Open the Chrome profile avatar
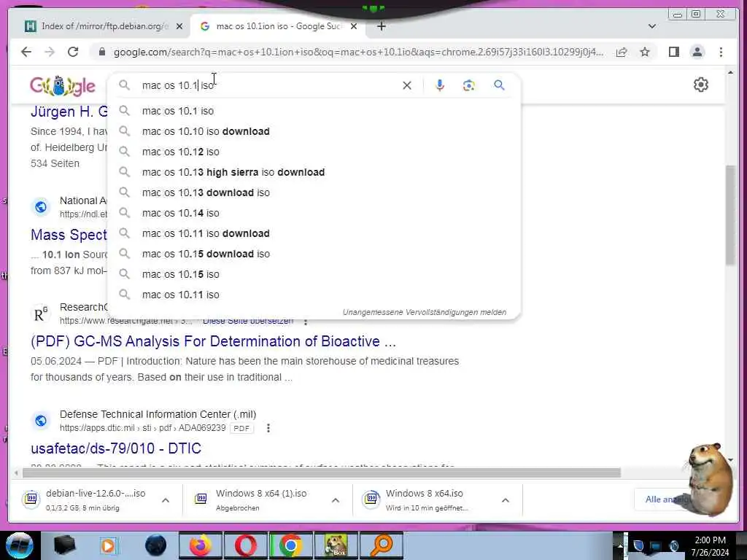This screenshot has height=560, width=747. click(x=697, y=52)
